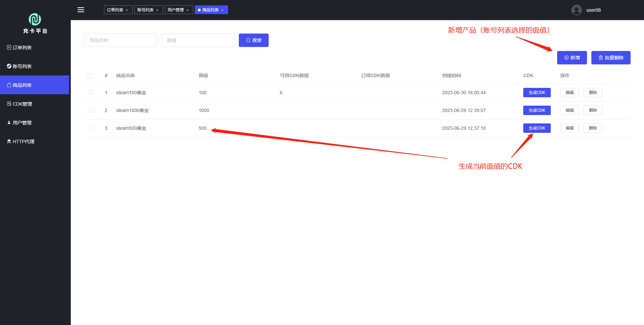Click the 面值 cell showing 1000
Image resolution: width=644 pixels, height=325 pixels.
[204, 110]
